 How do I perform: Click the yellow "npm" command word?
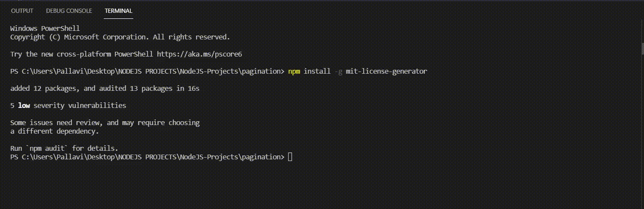tap(294, 71)
